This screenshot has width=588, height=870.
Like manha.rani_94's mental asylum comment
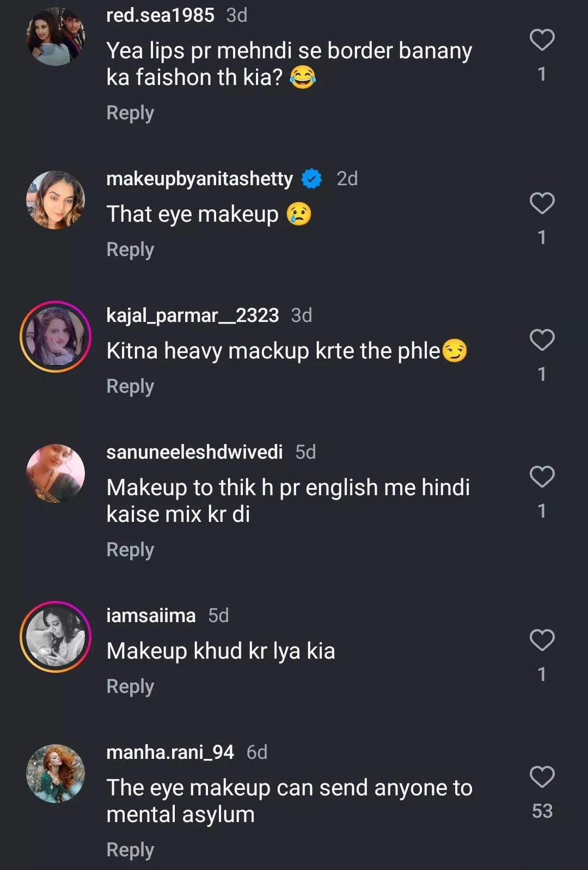click(x=542, y=777)
